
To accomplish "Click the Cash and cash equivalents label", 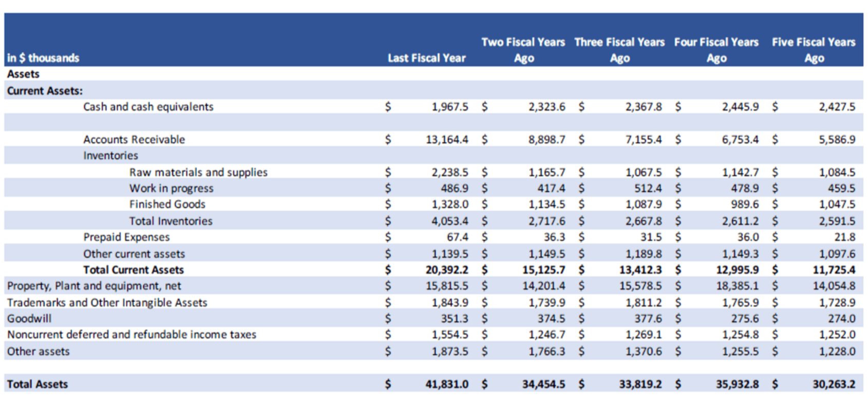I will point(148,107).
